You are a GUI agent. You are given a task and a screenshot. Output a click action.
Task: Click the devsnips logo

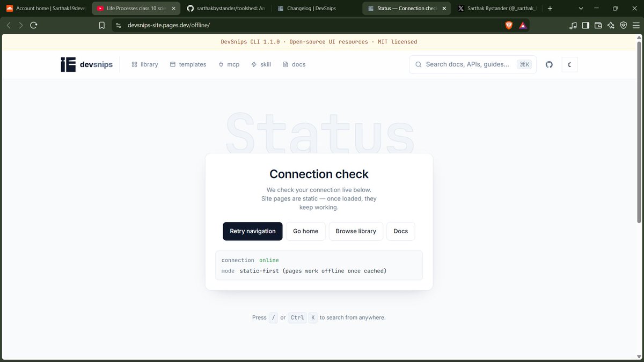pyautogui.click(x=87, y=64)
